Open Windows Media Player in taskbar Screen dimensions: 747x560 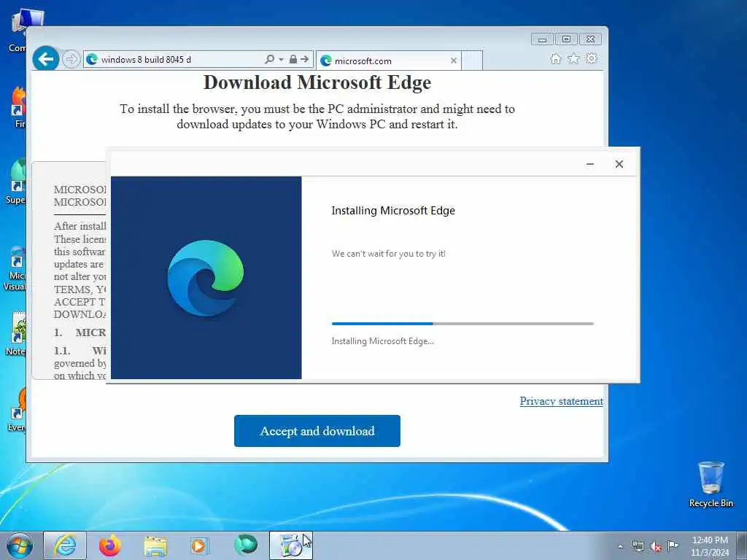coord(199,545)
